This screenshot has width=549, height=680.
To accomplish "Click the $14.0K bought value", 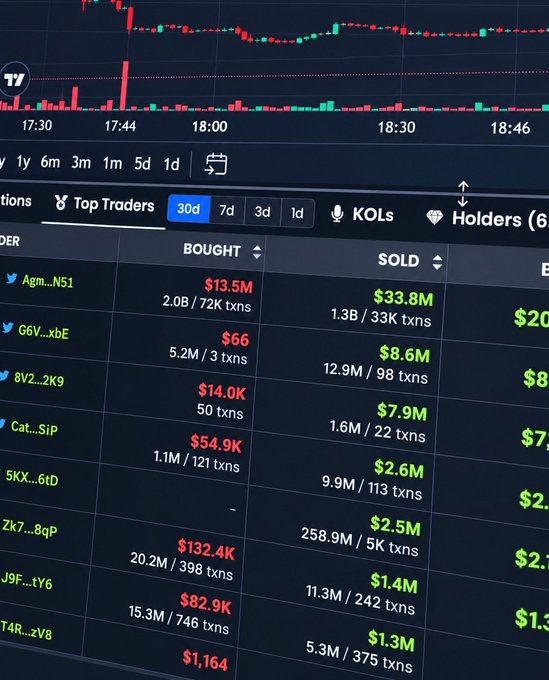I will coord(222,392).
